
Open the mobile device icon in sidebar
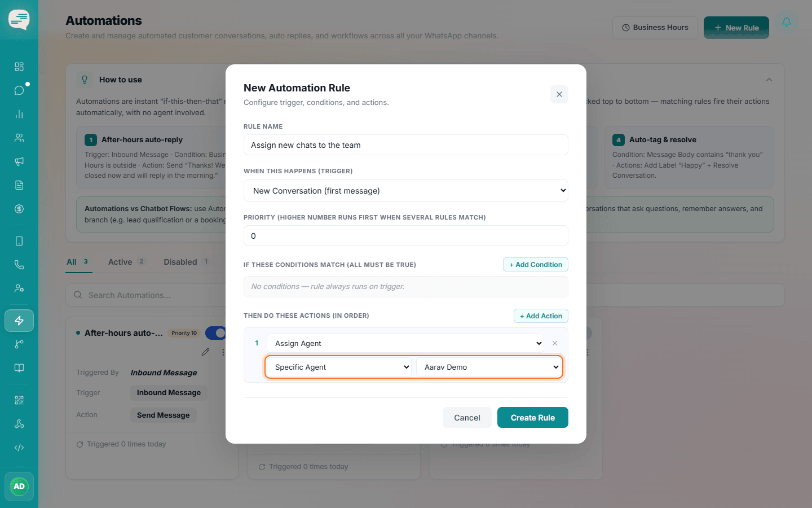[19, 241]
